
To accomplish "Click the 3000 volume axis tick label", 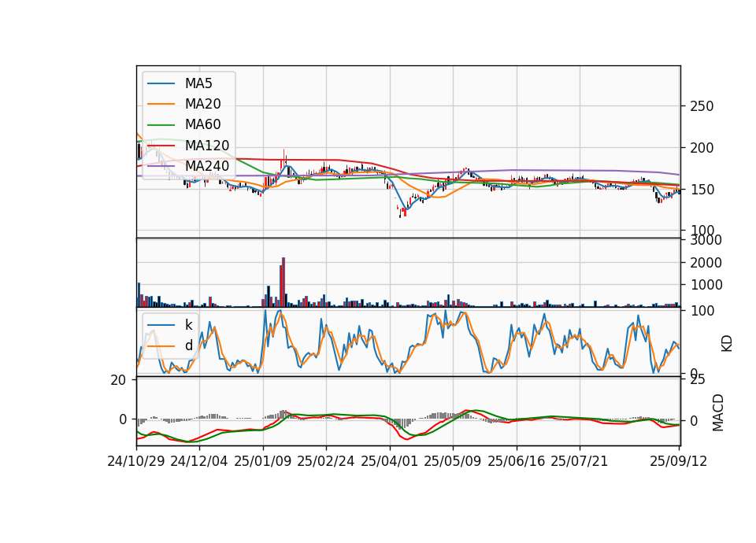I will [706, 240].
